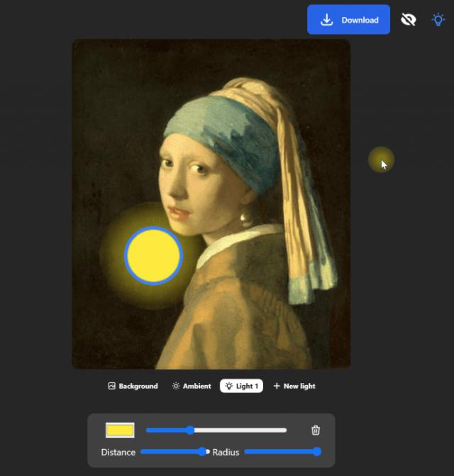
Task: Click the Light 1 tab's bulb icon
Action: [229, 386]
